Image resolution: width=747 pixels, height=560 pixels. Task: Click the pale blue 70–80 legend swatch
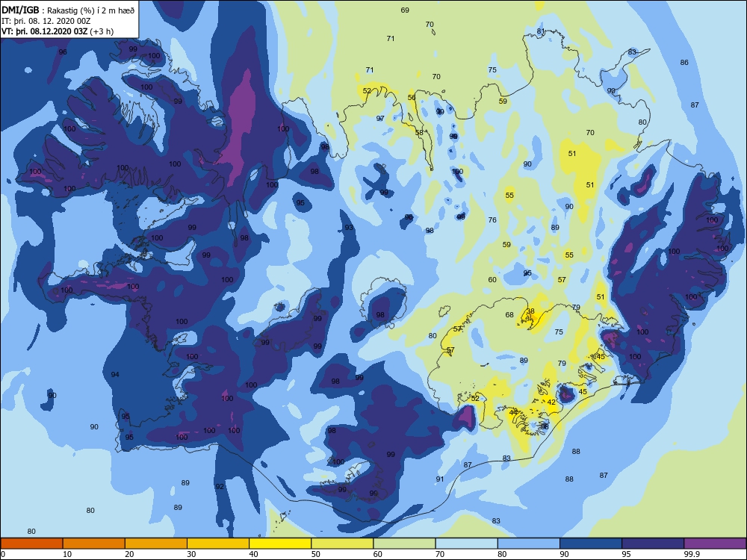(467, 544)
